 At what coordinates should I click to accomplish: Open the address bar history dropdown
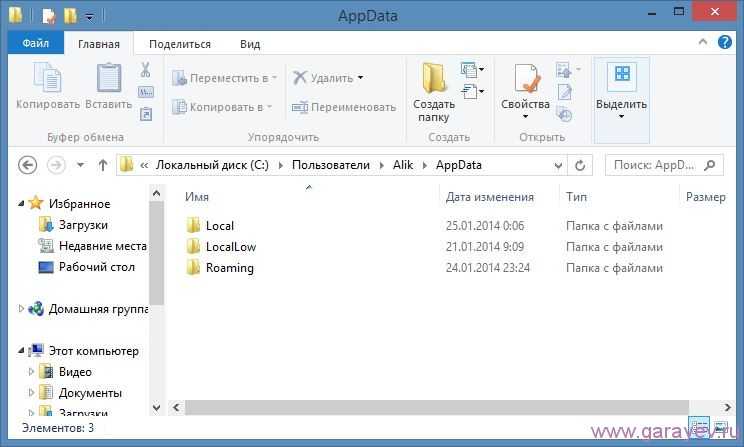(x=558, y=166)
